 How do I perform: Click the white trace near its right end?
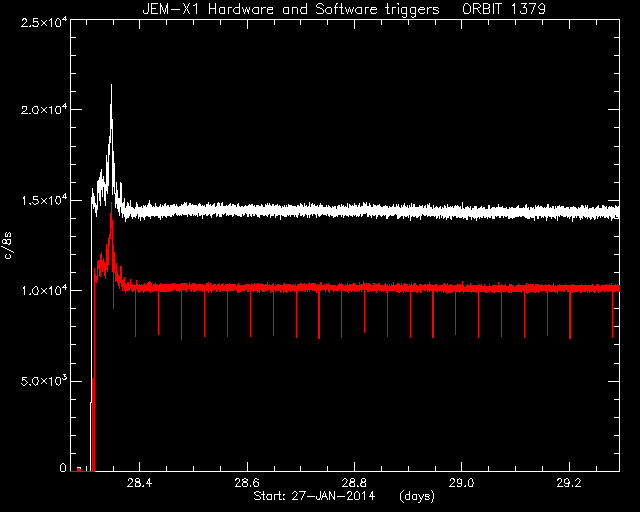pos(614,213)
